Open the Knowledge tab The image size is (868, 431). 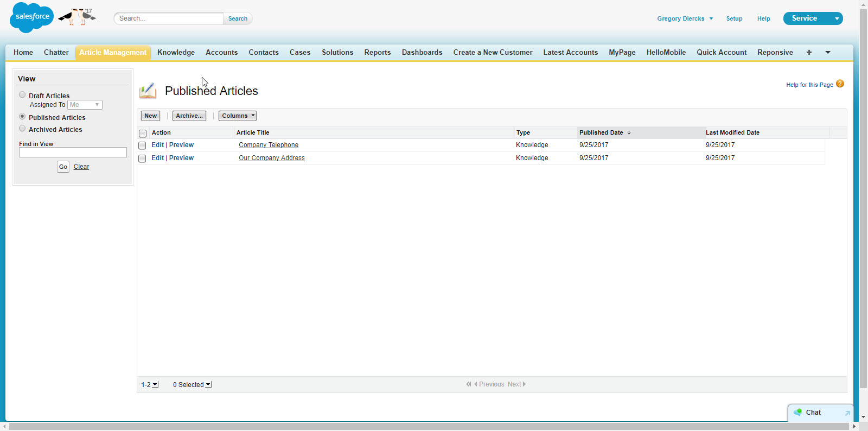click(176, 53)
